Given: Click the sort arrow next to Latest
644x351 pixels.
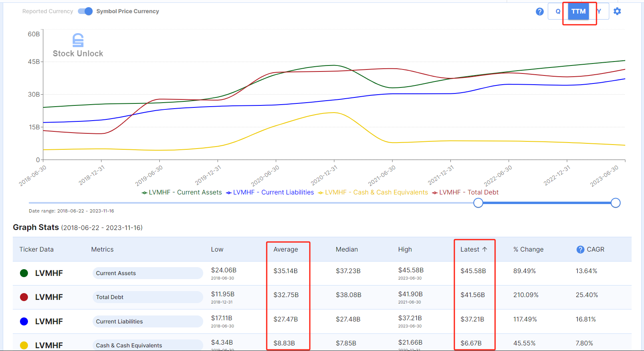Looking at the screenshot, I should coord(485,249).
